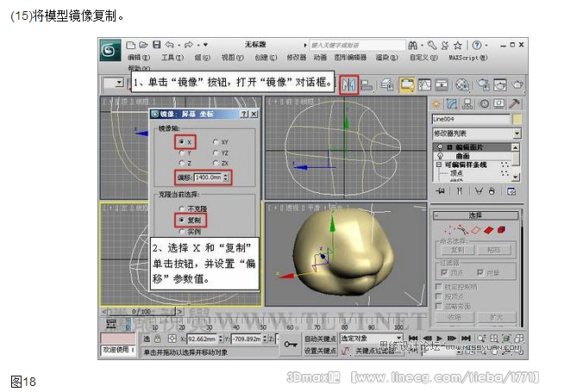The image size is (564, 392).
Task: Click the Selection Lock padlock icon
Action: click(158, 339)
